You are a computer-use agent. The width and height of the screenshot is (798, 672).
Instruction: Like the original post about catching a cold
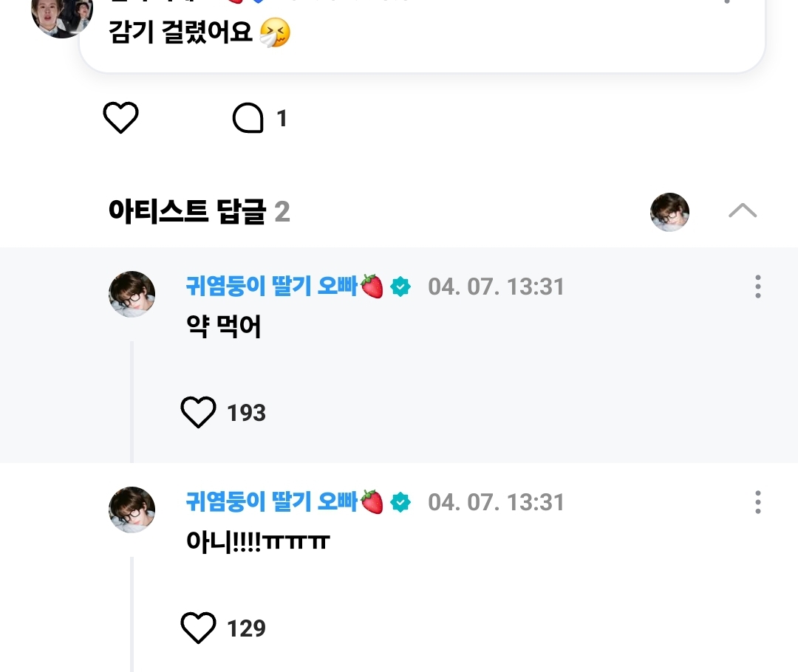pyautogui.click(x=120, y=118)
